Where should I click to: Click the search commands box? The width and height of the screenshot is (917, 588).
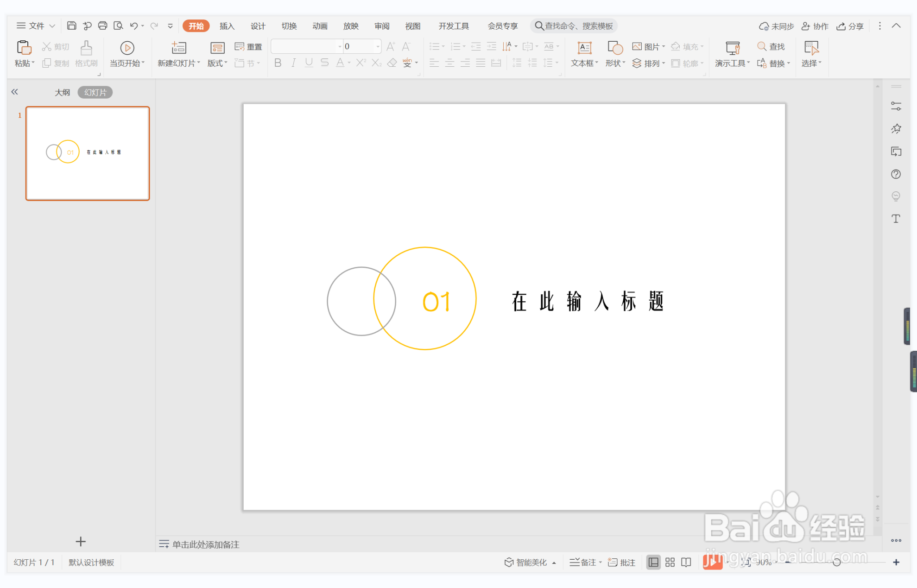574,26
